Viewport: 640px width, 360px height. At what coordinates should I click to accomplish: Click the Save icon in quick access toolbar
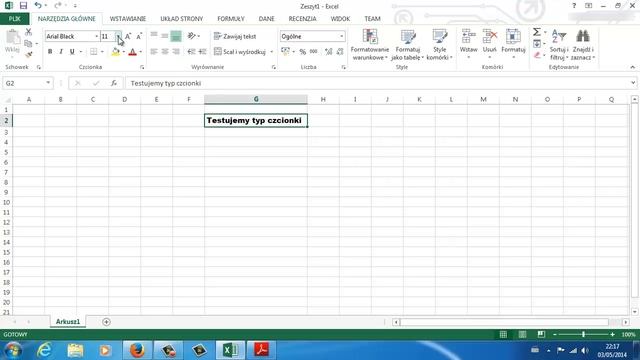coord(23,6)
